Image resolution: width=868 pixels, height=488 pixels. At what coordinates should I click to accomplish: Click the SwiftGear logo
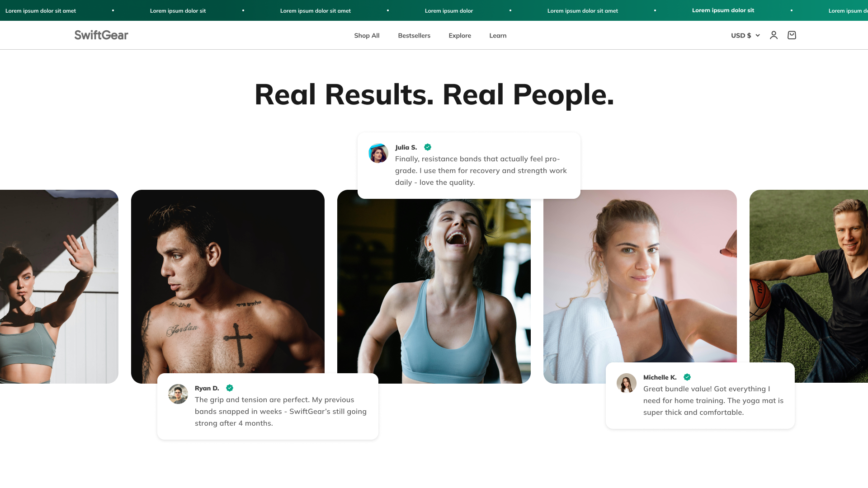(101, 35)
